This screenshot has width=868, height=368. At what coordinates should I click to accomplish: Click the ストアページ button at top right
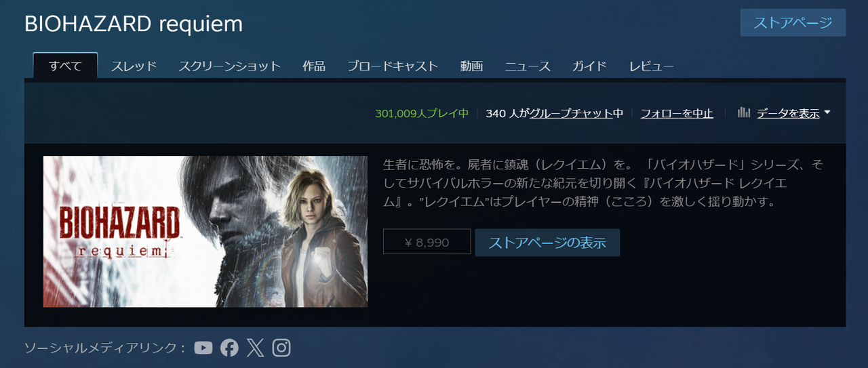point(793,22)
